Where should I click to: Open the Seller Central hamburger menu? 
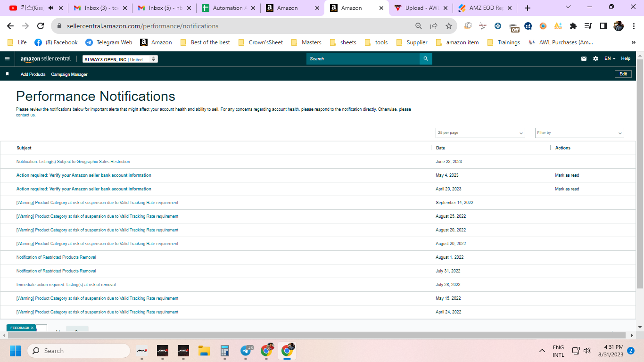click(7, 59)
